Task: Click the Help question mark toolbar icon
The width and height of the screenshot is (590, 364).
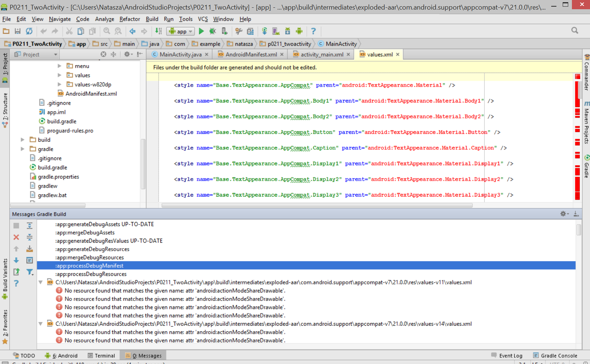Action: click(x=313, y=31)
